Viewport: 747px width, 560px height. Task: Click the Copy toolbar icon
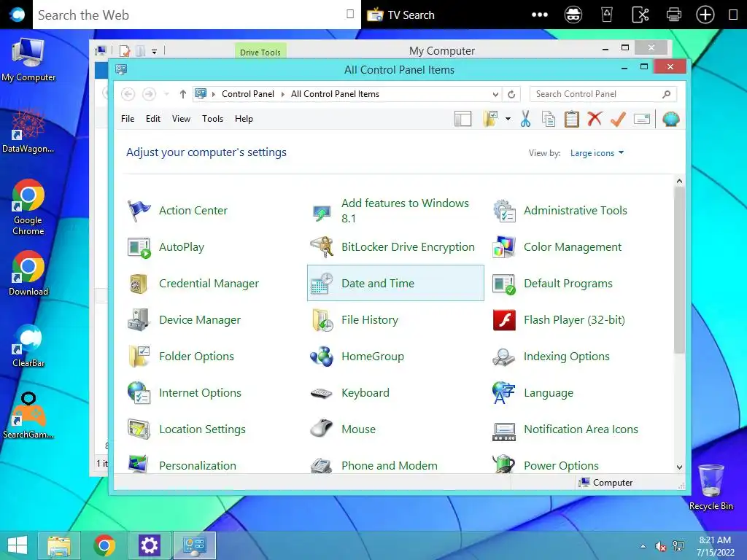click(x=549, y=119)
